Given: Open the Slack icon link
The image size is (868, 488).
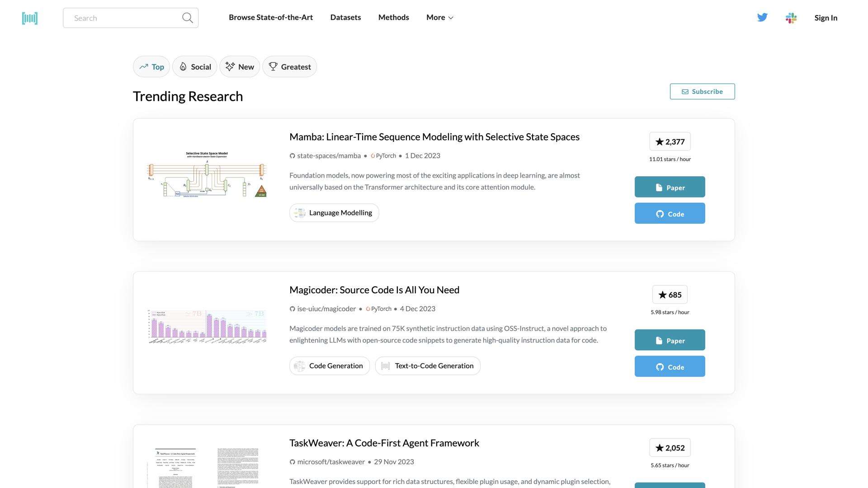Looking at the screenshot, I should 791,18.
